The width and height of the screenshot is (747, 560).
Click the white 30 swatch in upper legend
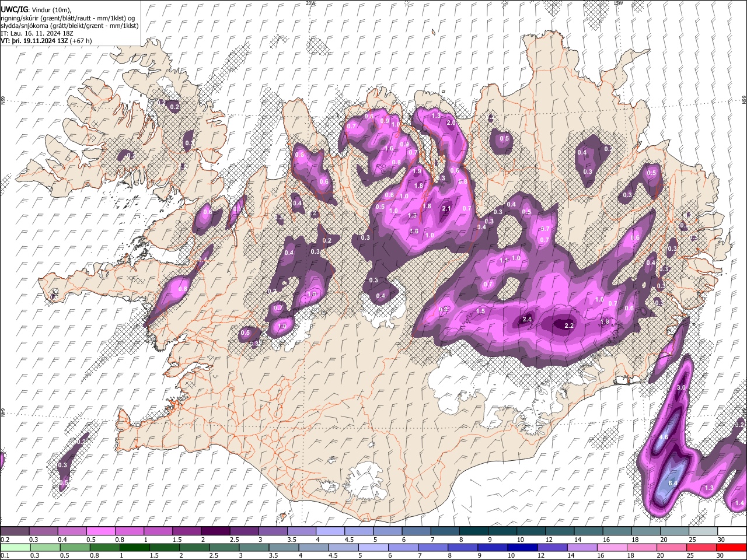pyautogui.click(x=732, y=531)
